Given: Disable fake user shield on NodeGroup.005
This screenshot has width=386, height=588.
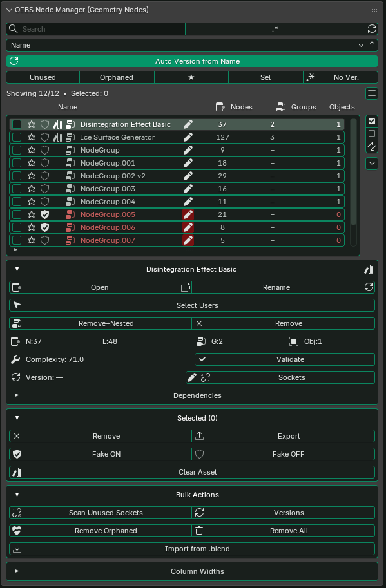Looking at the screenshot, I should [x=44, y=214].
